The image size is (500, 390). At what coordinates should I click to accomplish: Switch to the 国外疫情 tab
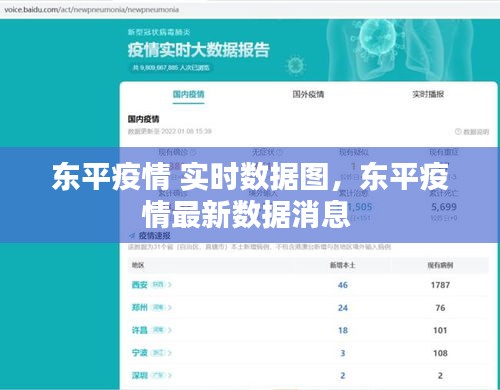308,94
